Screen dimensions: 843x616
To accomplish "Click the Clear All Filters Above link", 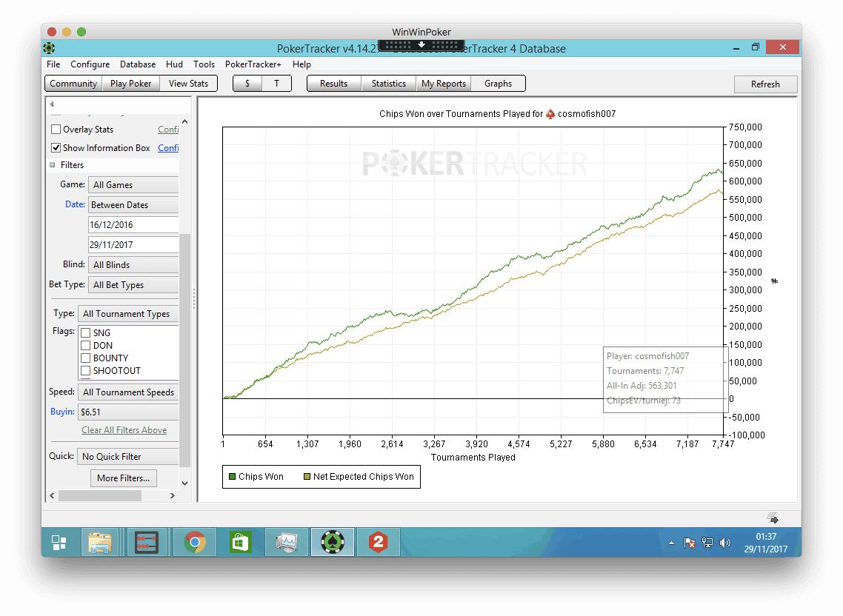I will 124,430.
